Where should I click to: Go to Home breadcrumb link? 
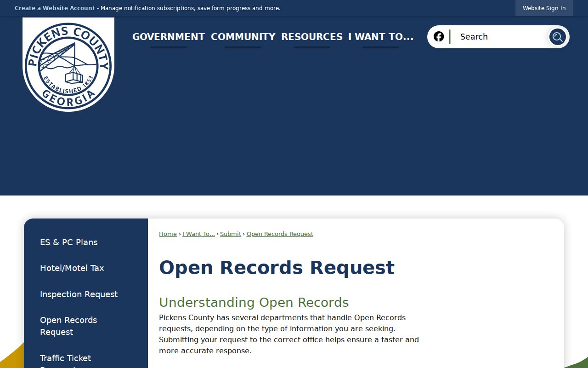tap(168, 234)
